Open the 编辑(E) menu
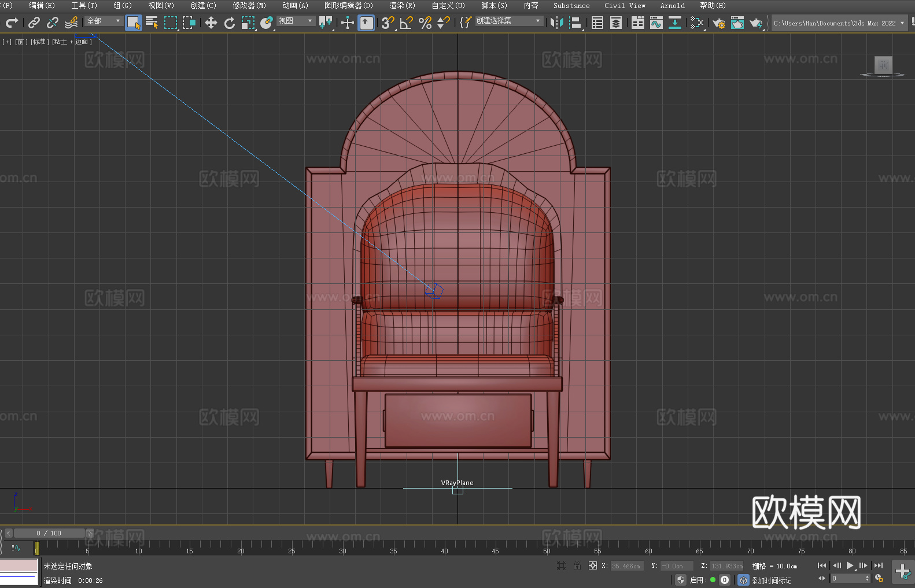The image size is (915, 588). (x=42, y=5)
